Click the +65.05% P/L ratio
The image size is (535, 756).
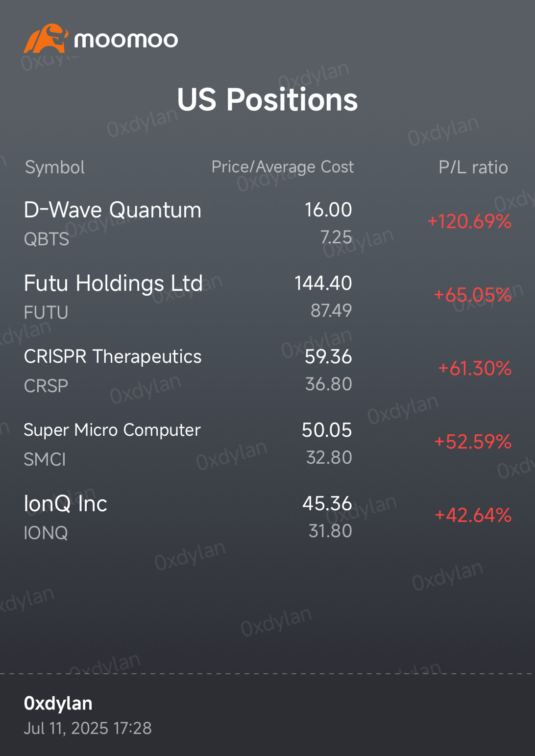[x=473, y=295]
